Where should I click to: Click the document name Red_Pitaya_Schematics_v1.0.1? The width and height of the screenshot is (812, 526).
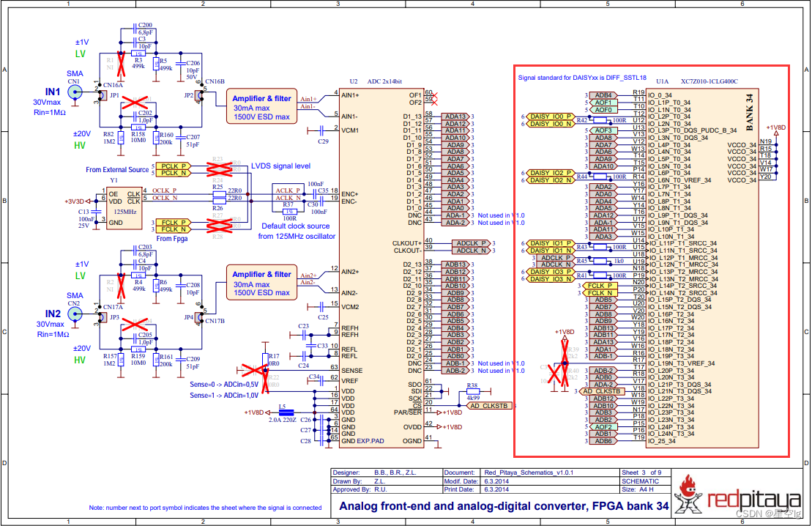(529, 473)
